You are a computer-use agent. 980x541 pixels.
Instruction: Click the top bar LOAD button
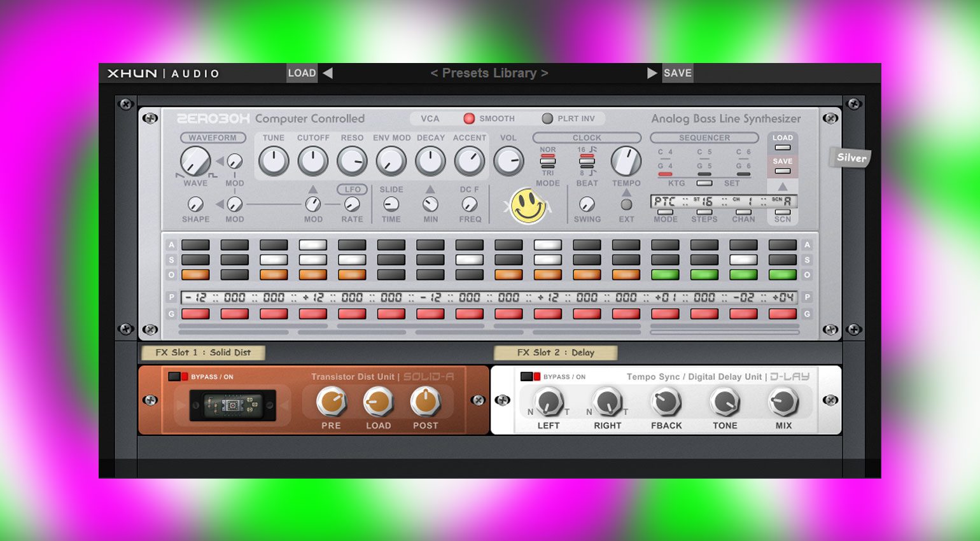pos(302,73)
